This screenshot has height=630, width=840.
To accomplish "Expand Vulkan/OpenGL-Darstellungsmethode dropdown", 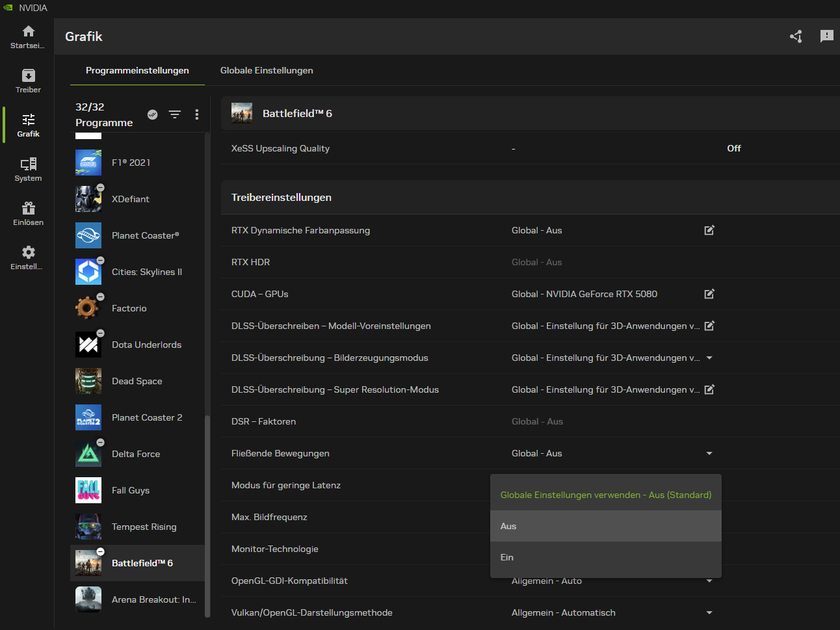I will click(x=709, y=612).
